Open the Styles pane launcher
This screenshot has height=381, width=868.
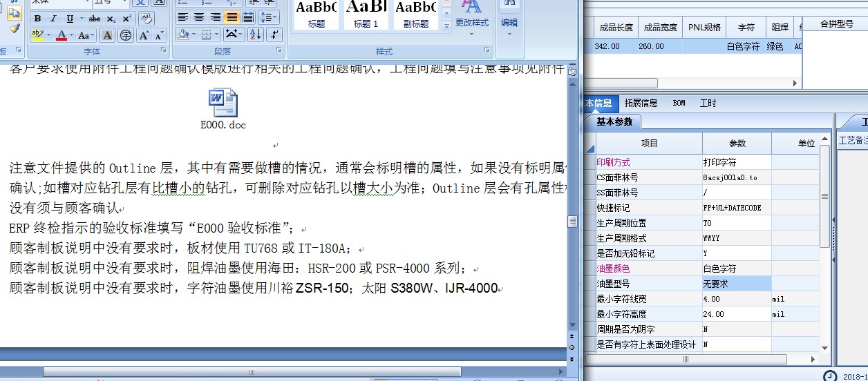(487, 50)
